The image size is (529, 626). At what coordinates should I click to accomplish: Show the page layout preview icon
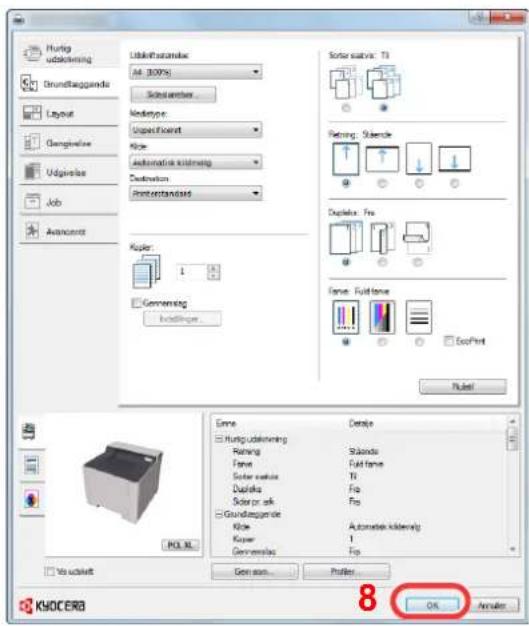tap(31, 465)
